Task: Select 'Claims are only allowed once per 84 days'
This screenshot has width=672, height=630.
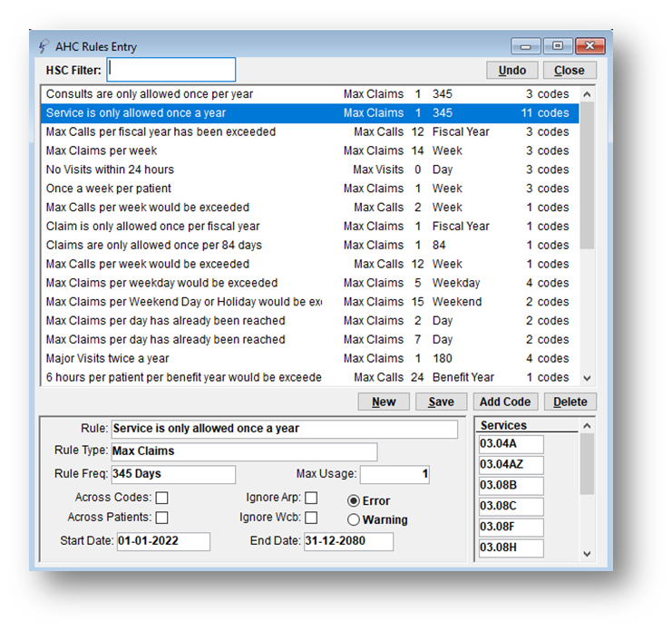Action: pos(310,245)
